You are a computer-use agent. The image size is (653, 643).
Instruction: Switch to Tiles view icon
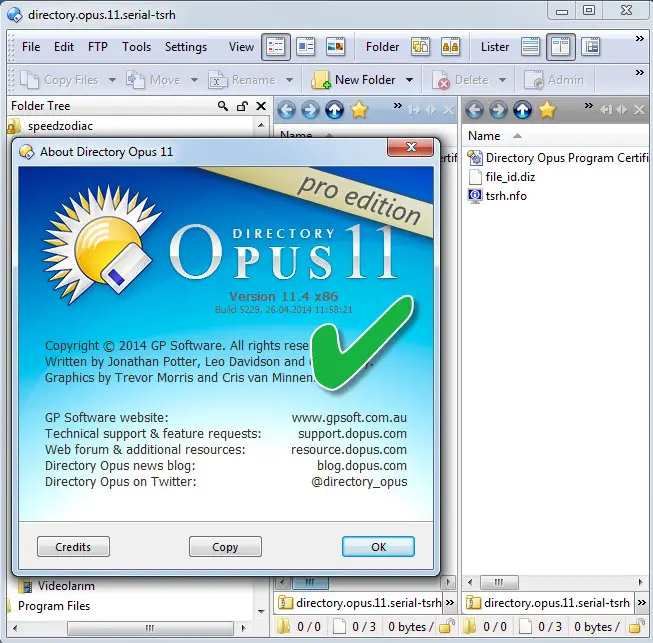306,47
